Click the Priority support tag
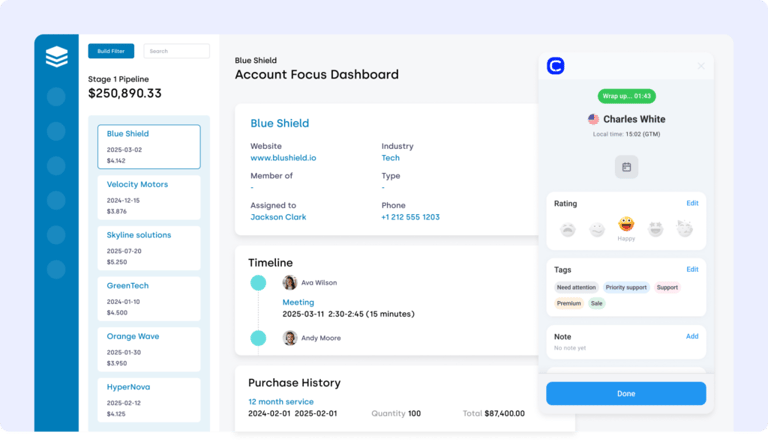 (626, 288)
